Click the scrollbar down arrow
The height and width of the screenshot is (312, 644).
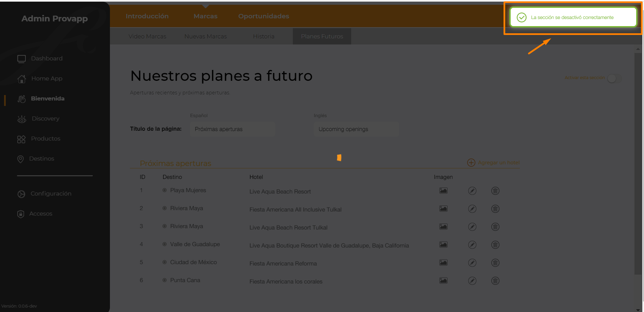[x=638, y=310]
